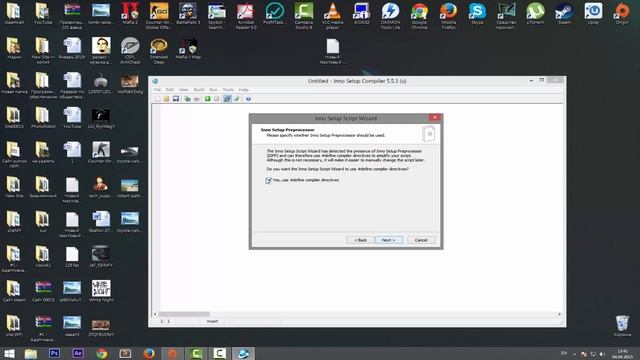Select the Mozilla Firefox desktop shortcut
This screenshot has width=640, height=360.
point(449,16)
